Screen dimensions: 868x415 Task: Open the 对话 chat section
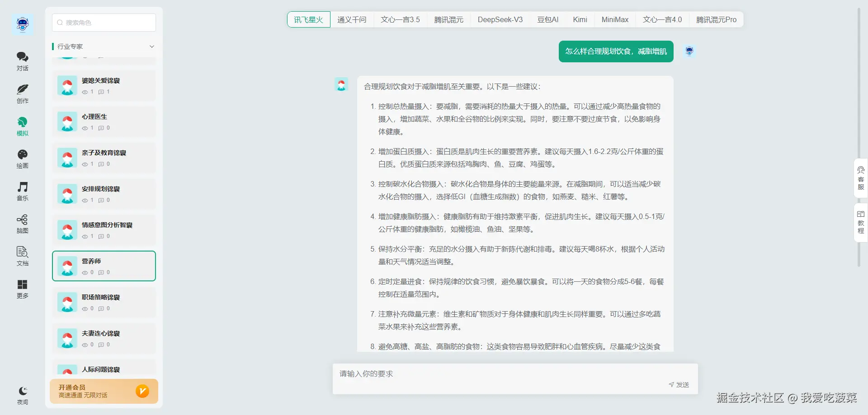click(23, 61)
